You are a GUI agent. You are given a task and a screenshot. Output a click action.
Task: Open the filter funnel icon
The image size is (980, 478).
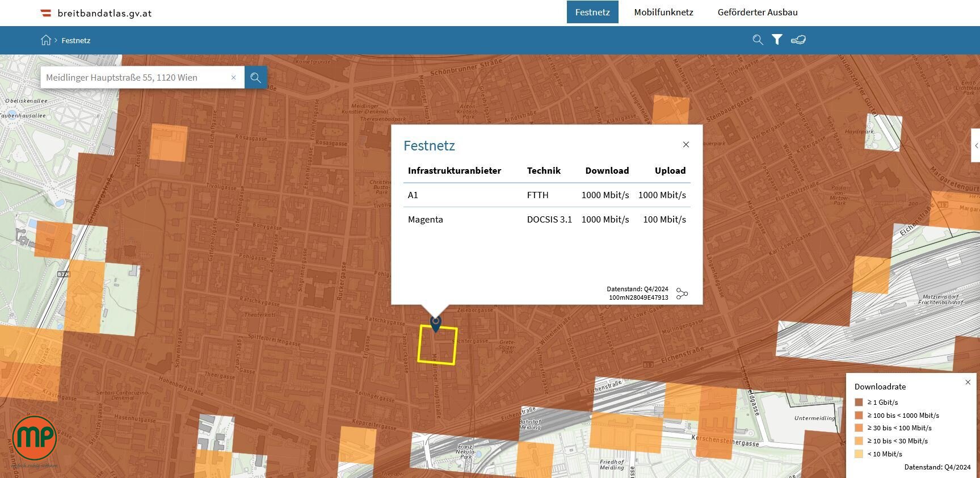coord(777,40)
